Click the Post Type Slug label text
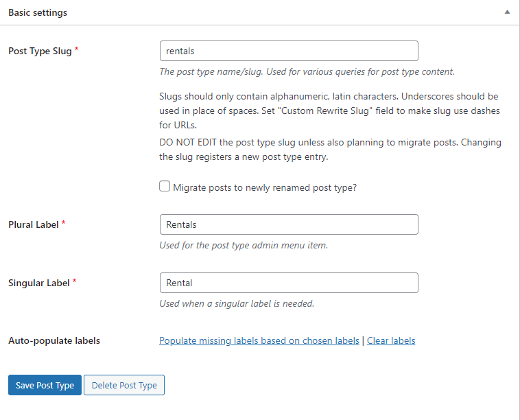 (40, 51)
